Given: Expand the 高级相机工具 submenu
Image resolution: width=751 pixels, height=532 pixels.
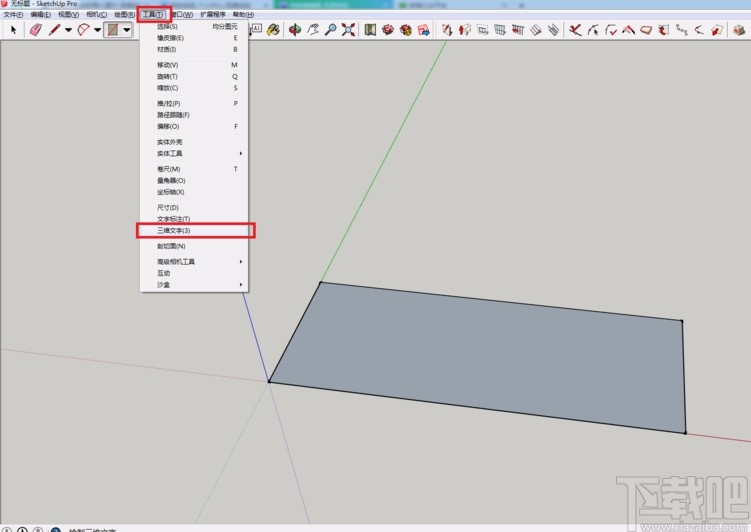Looking at the screenshot, I should 194,261.
